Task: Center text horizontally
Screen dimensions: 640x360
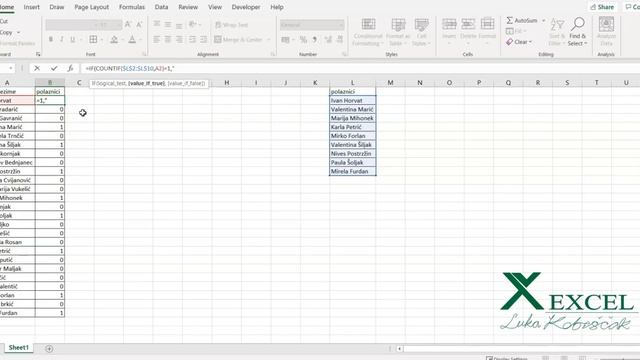Action: (x=168, y=40)
